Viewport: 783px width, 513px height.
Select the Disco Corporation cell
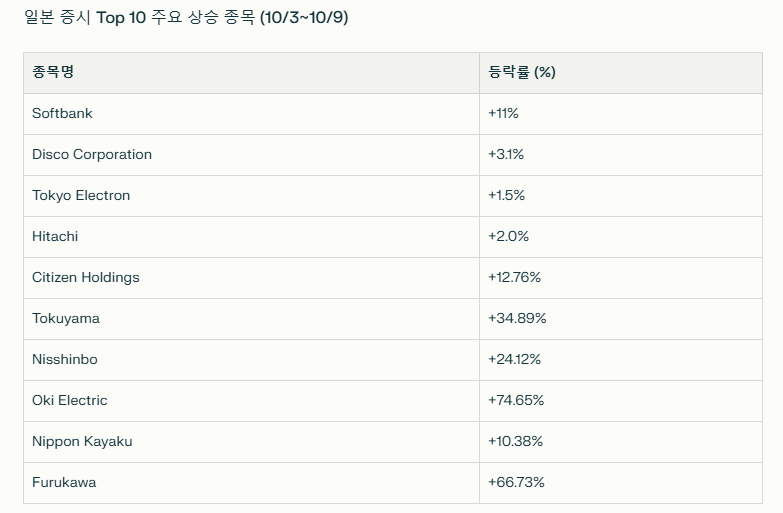(x=92, y=154)
